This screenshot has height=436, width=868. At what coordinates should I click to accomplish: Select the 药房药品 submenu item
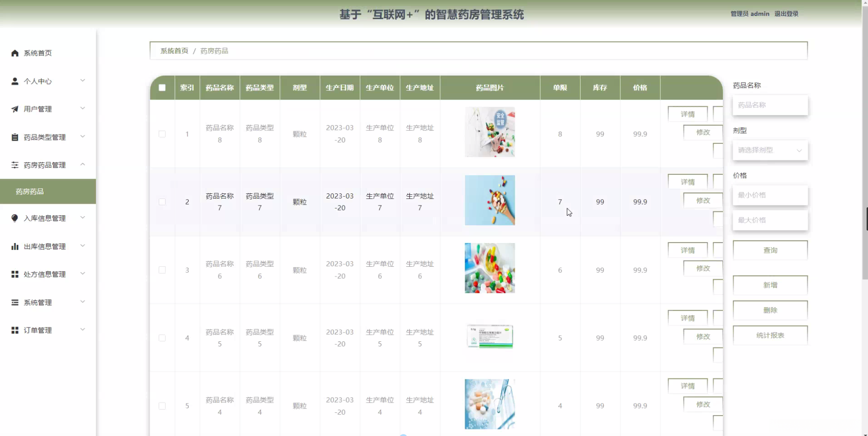pos(48,192)
